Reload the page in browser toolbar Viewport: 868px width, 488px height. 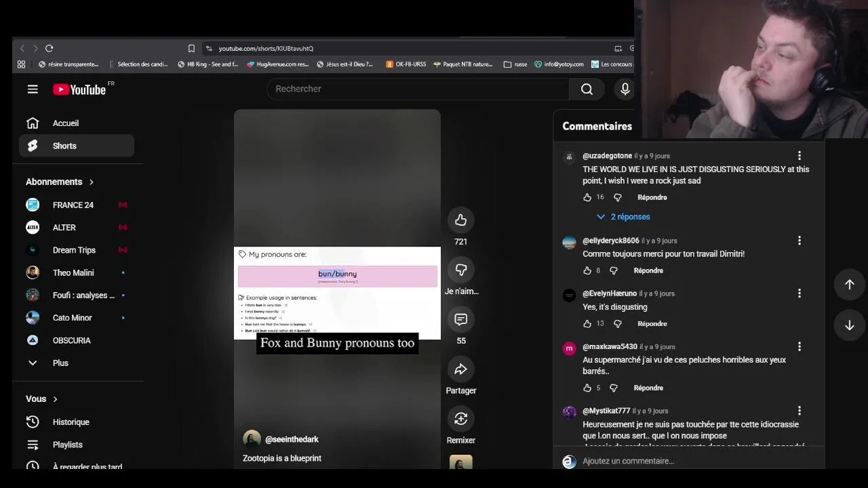[x=49, y=48]
